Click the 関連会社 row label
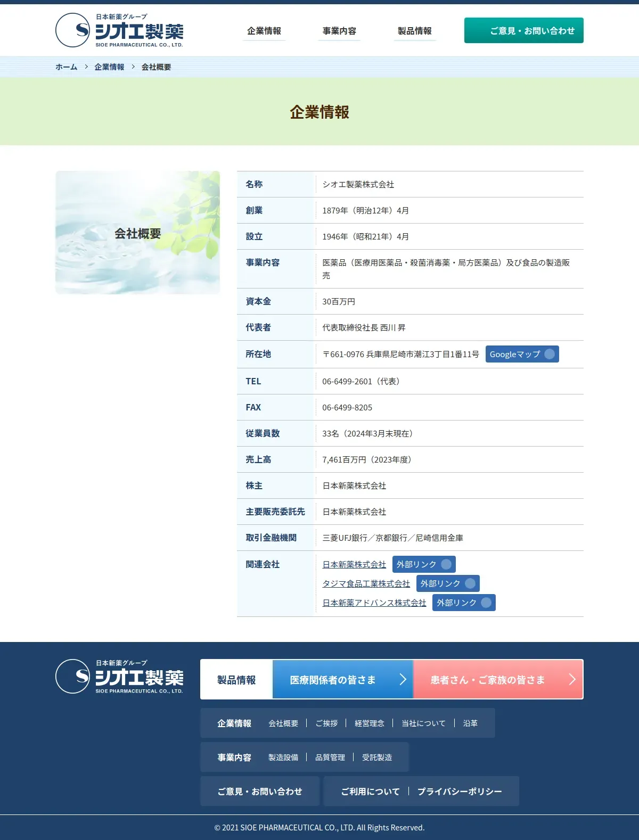Image resolution: width=639 pixels, height=840 pixels. 263,564
